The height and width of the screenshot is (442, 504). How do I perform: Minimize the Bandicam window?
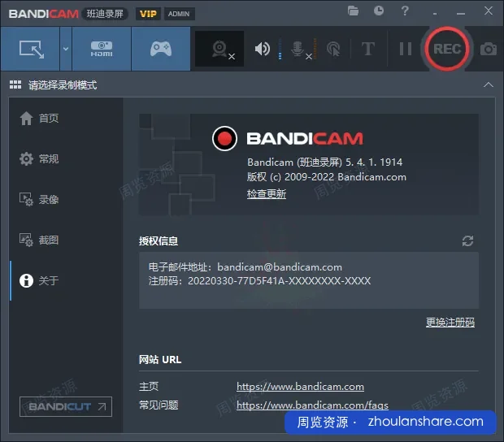point(461,14)
